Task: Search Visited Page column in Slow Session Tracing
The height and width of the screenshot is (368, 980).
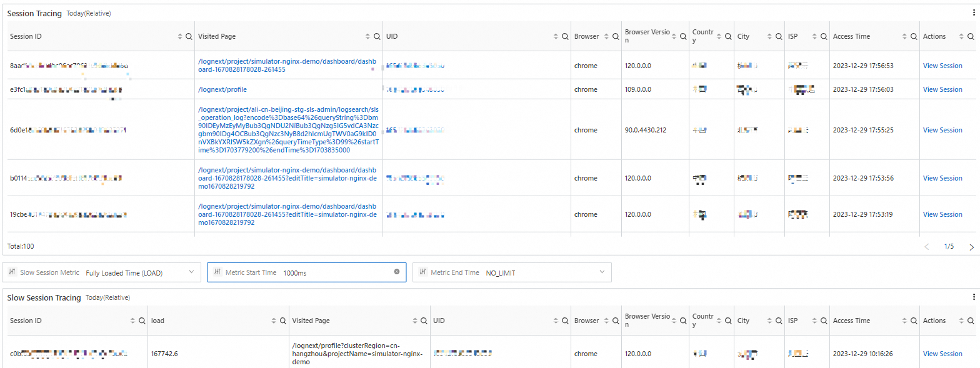Action: click(x=424, y=321)
